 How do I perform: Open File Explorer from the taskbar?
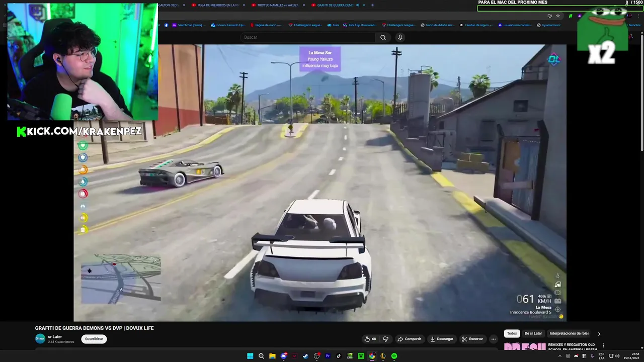[x=272, y=356]
